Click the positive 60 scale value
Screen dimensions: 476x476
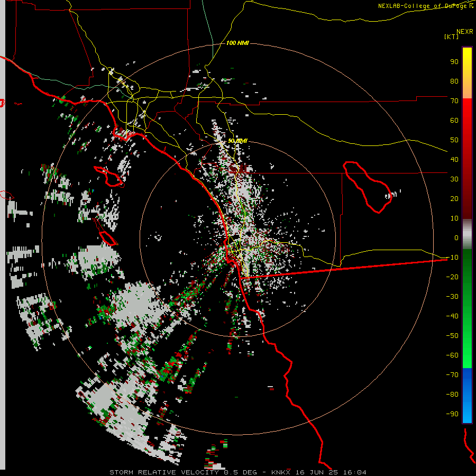click(454, 120)
